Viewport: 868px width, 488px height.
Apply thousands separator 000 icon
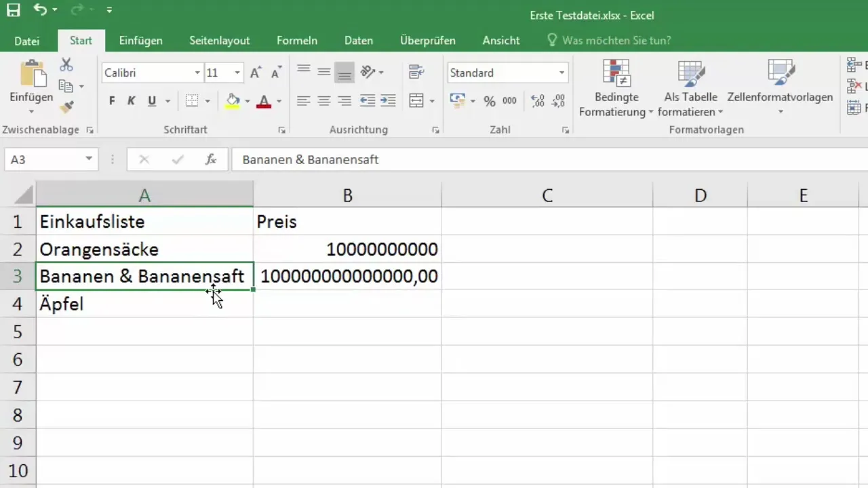pos(509,101)
